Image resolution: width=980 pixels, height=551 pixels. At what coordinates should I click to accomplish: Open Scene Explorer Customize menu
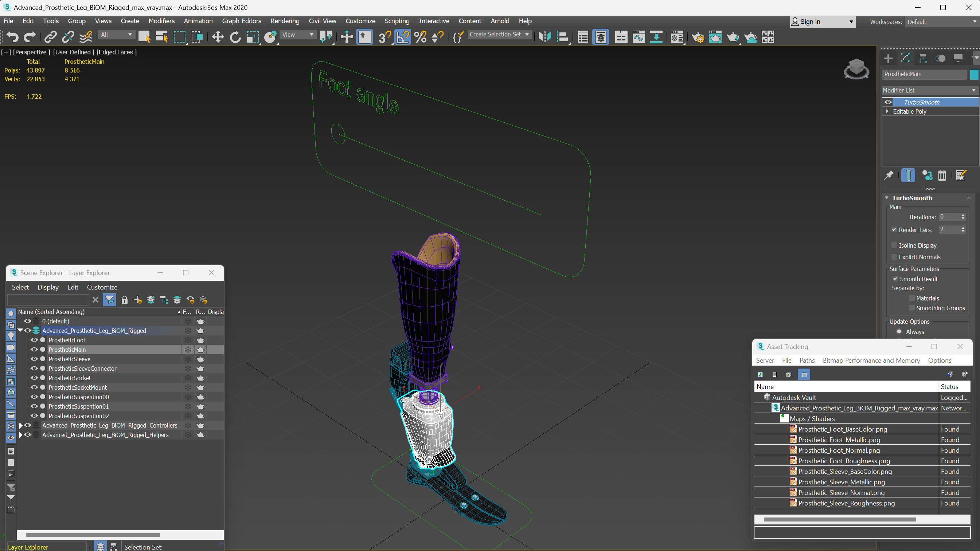(102, 287)
